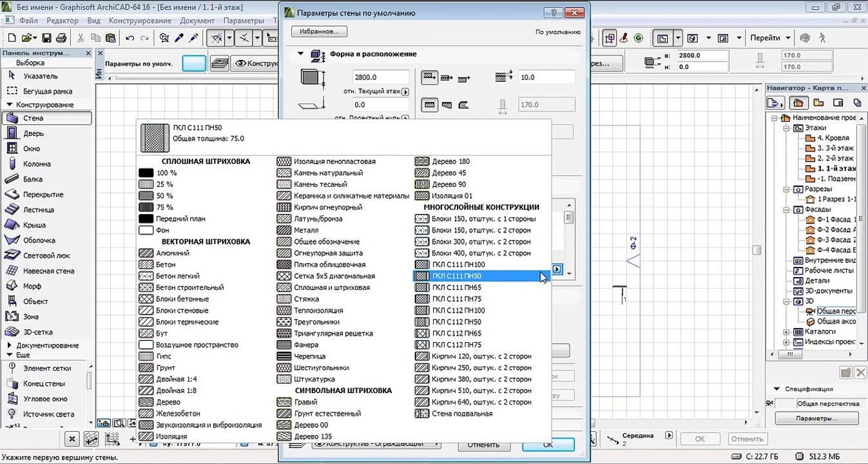Click the New document toolbar icon
Viewport: 868px width, 464px height.
pos(11,38)
